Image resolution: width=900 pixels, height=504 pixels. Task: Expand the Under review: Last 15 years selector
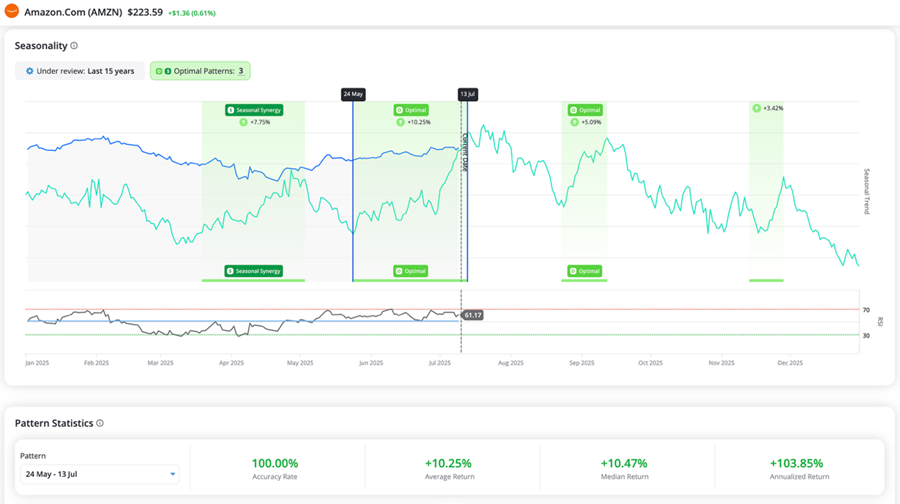click(x=80, y=71)
